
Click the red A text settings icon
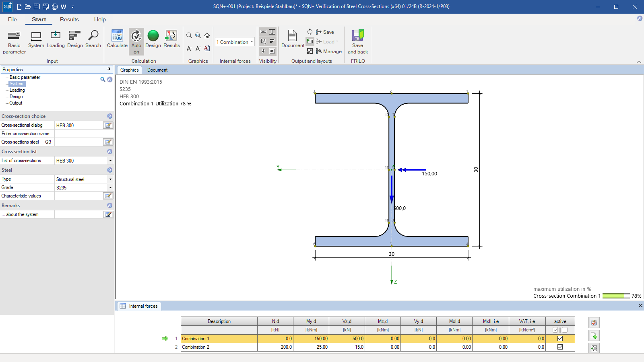(x=207, y=48)
